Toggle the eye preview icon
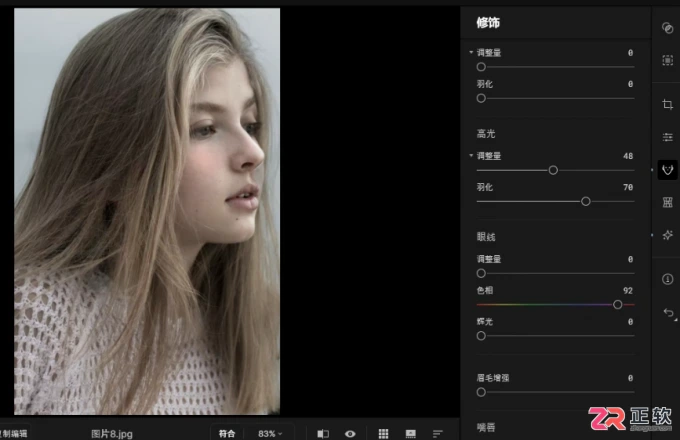 350,433
